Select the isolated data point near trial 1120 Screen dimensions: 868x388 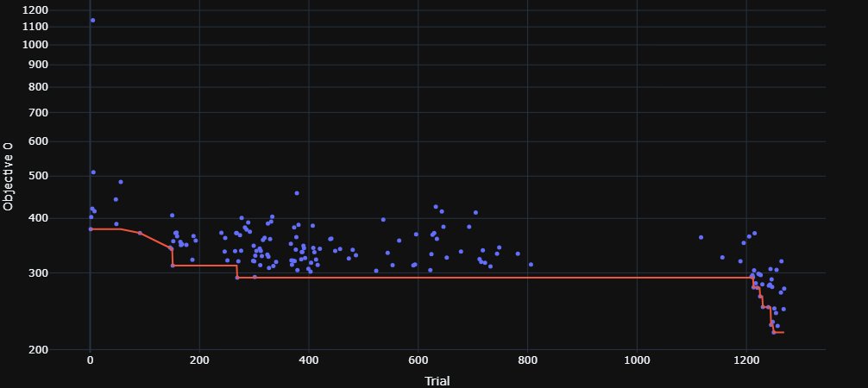(x=701, y=237)
